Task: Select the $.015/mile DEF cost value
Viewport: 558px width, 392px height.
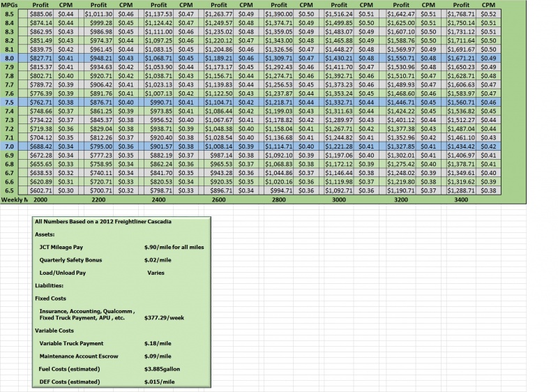Action: 160,382
